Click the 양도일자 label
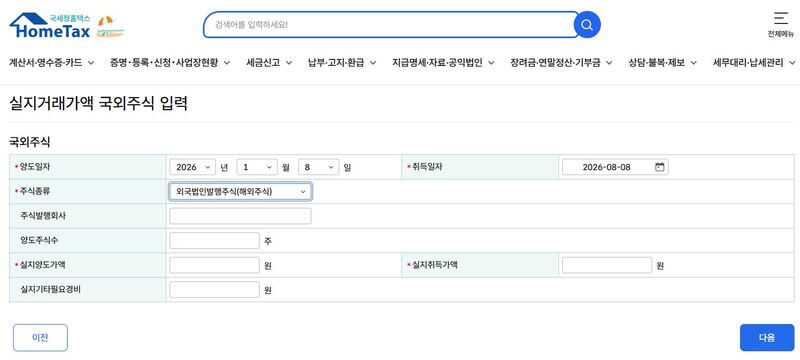 click(35, 166)
